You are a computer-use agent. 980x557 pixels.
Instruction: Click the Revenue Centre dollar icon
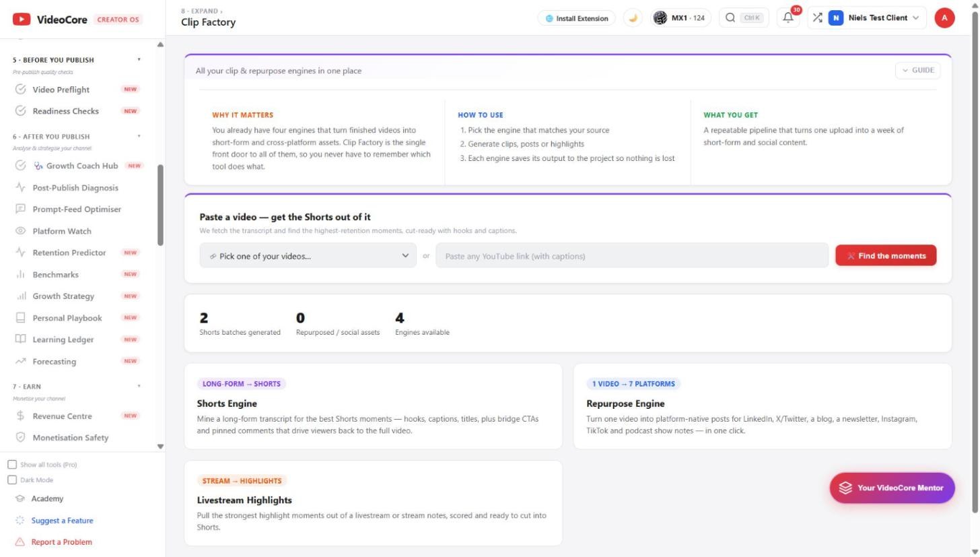21,416
